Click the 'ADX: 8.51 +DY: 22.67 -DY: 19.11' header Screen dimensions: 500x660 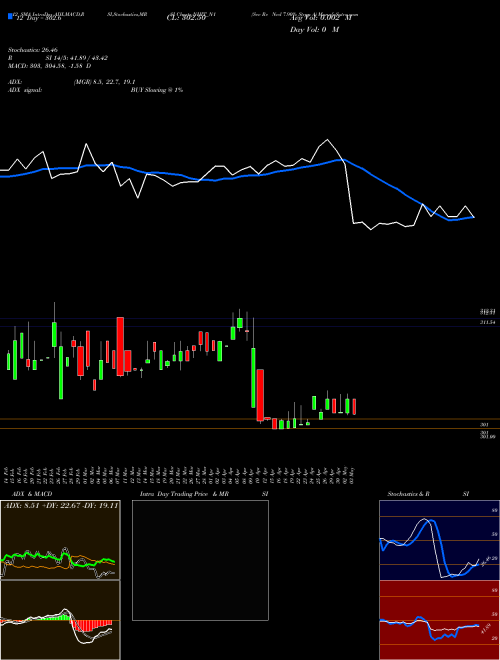61,506
